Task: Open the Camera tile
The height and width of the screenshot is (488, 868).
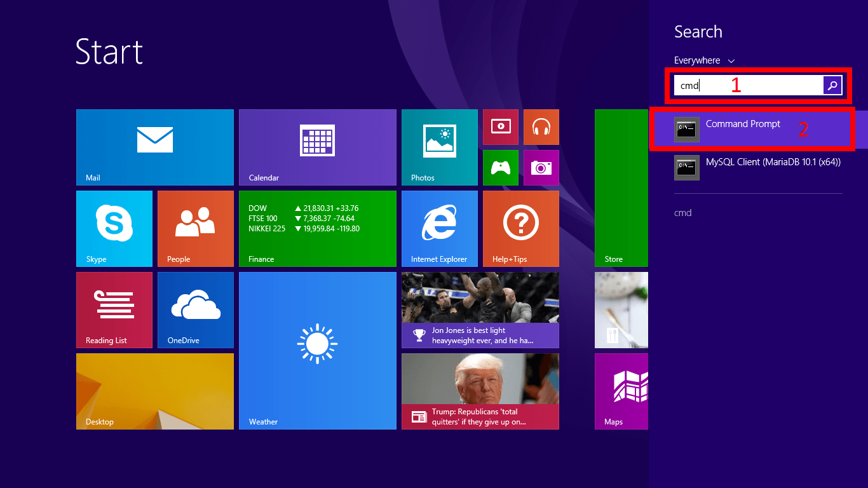Action: [541, 168]
